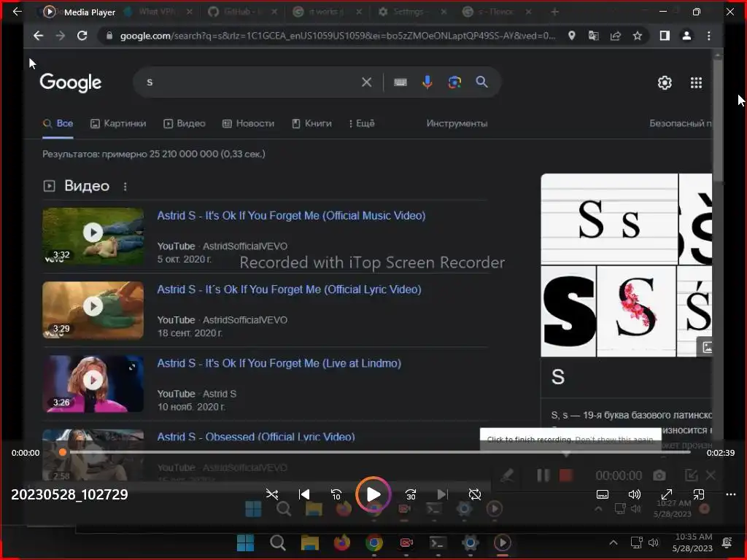747x560 pixels.
Task: Click the red flowered S image
Action: (x=636, y=311)
